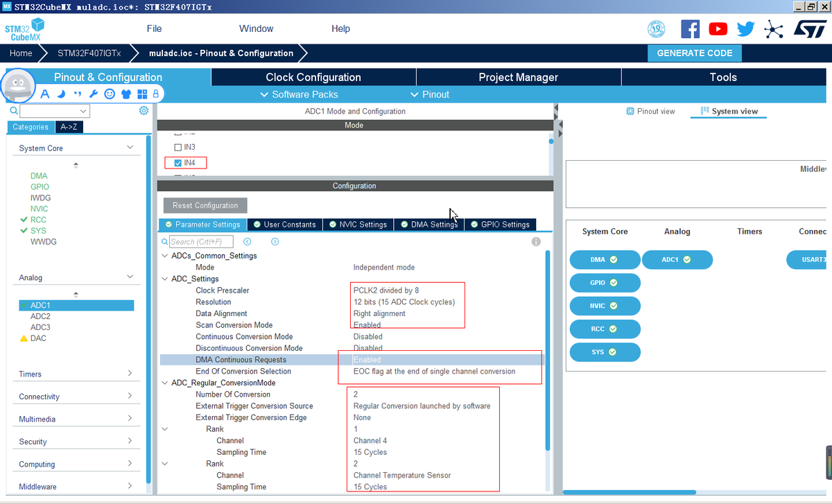Viewport: 832px width, 504px height.
Task: Click the letter A font icon
Action: [x=45, y=94]
